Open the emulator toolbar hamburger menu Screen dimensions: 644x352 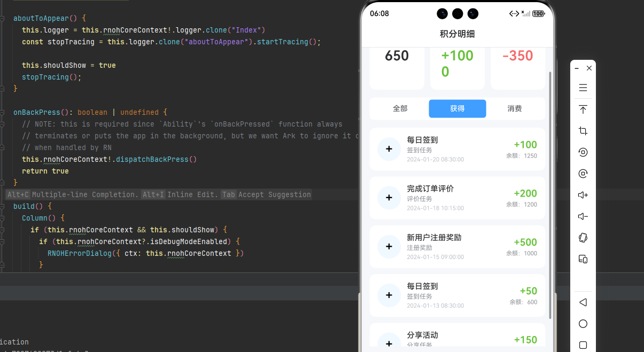point(583,88)
